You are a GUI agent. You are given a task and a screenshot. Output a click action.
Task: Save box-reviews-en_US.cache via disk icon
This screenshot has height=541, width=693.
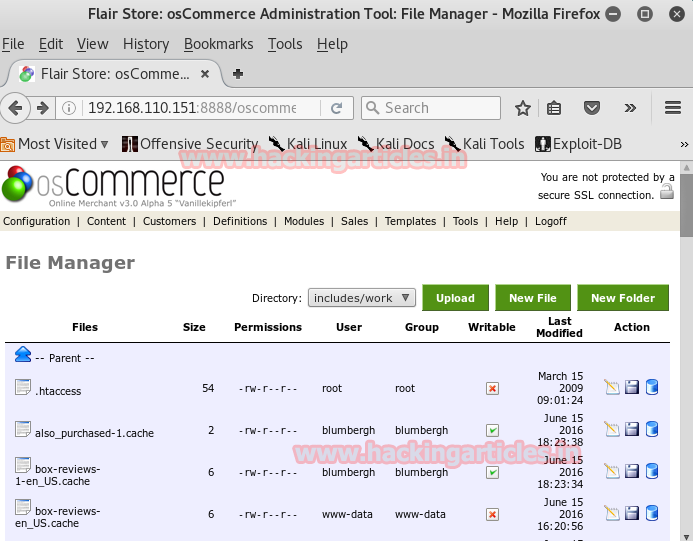click(632, 513)
